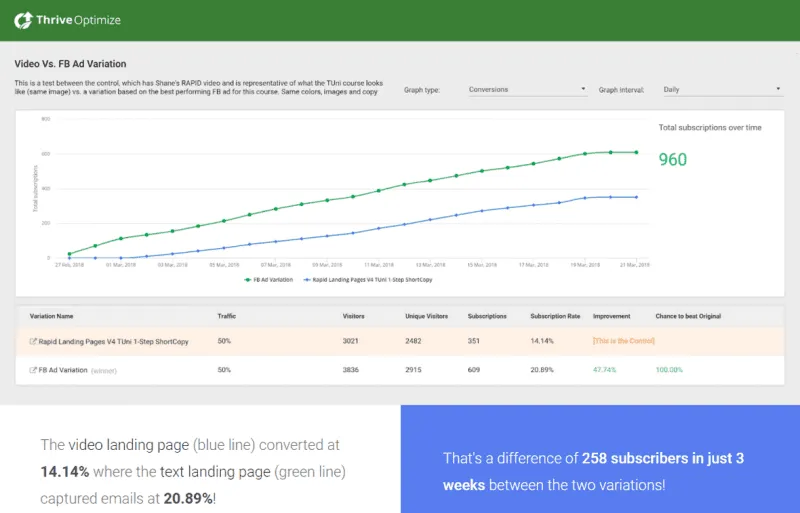Select the 3021 visitors cell
800x513 pixels.
point(351,340)
